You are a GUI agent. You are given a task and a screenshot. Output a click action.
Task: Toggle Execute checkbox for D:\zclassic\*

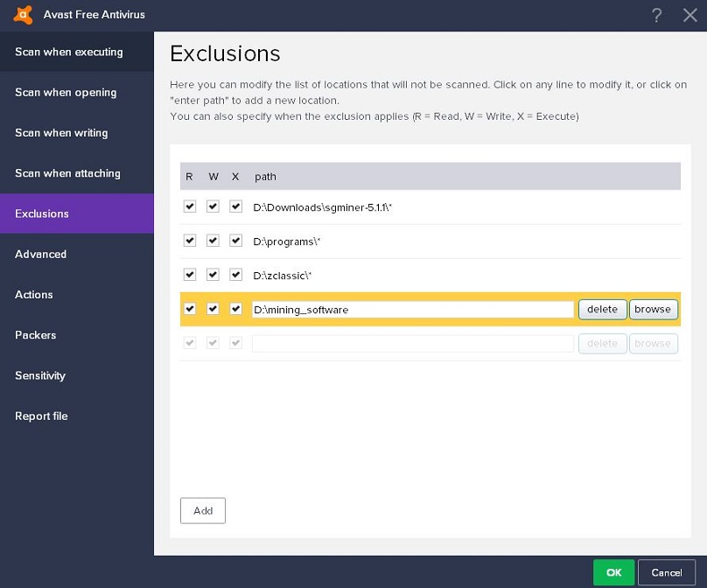pyautogui.click(x=236, y=275)
